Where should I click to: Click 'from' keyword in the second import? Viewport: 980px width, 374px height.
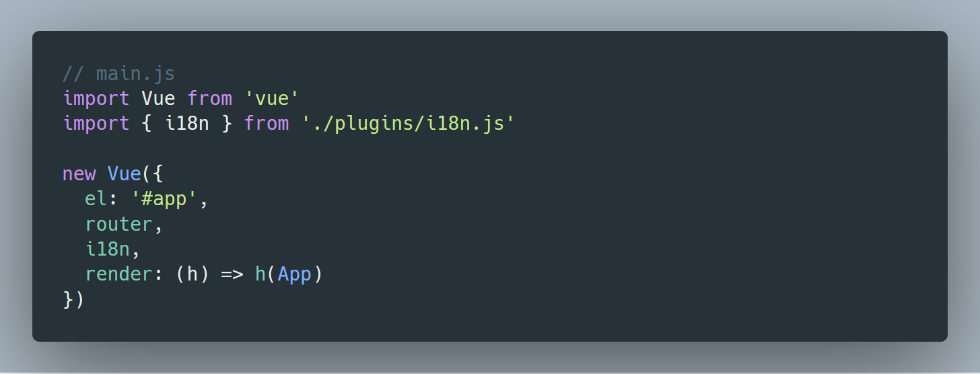[x=267, y=124]
